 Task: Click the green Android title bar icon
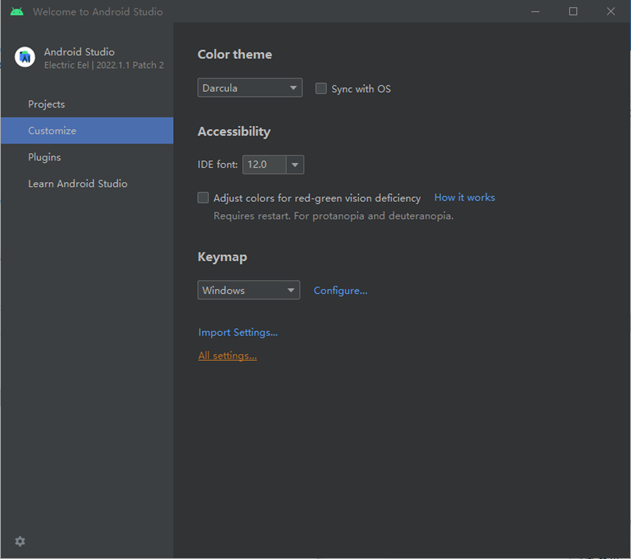(17, 12)
